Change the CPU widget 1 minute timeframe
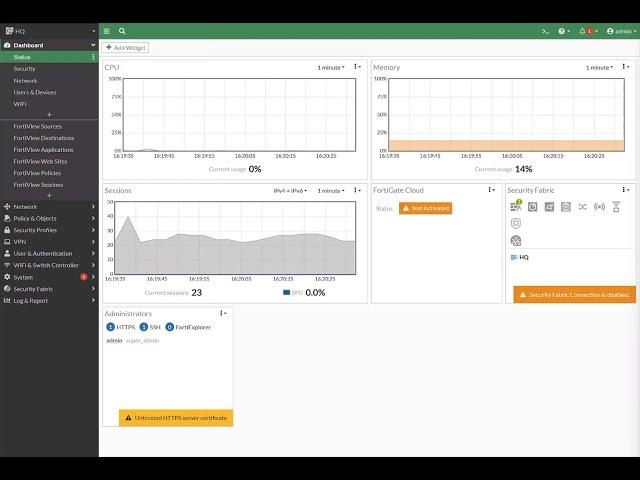640x480 pixels. (331, 68)
